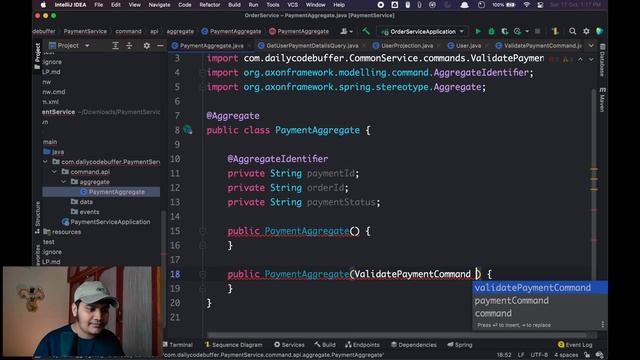Open the Navigate menu

pos(159,5)
